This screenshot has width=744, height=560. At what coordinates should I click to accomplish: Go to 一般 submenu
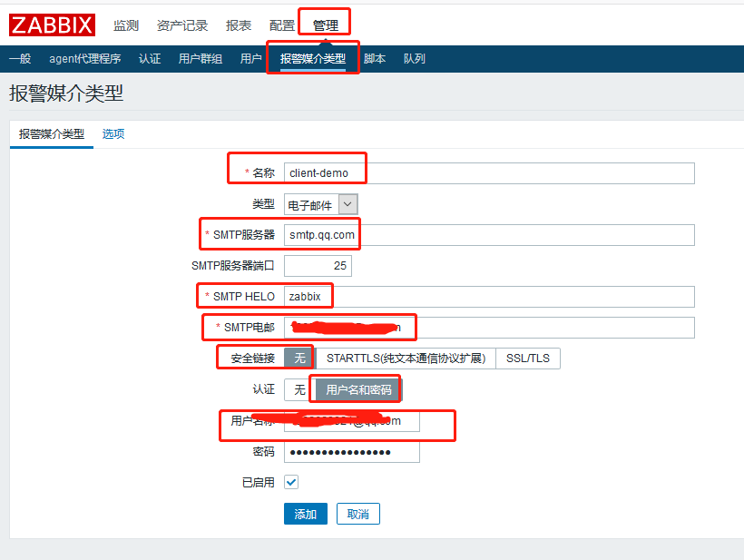click(x=20, y=58)
